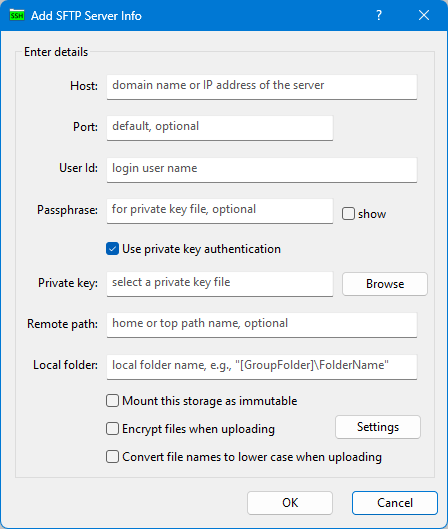
Task: Open the help question mark button
Action: coord(379,15)
